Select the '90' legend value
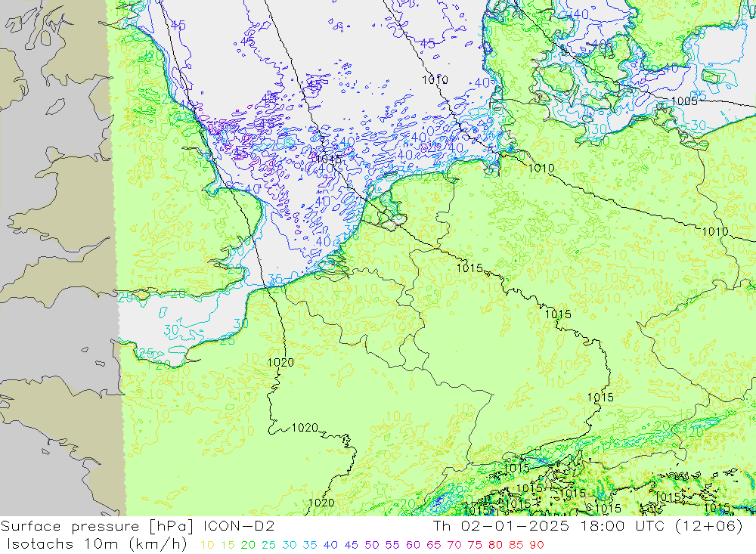Image resolution: width=756 pixels, height=554 pixels. 537,545
